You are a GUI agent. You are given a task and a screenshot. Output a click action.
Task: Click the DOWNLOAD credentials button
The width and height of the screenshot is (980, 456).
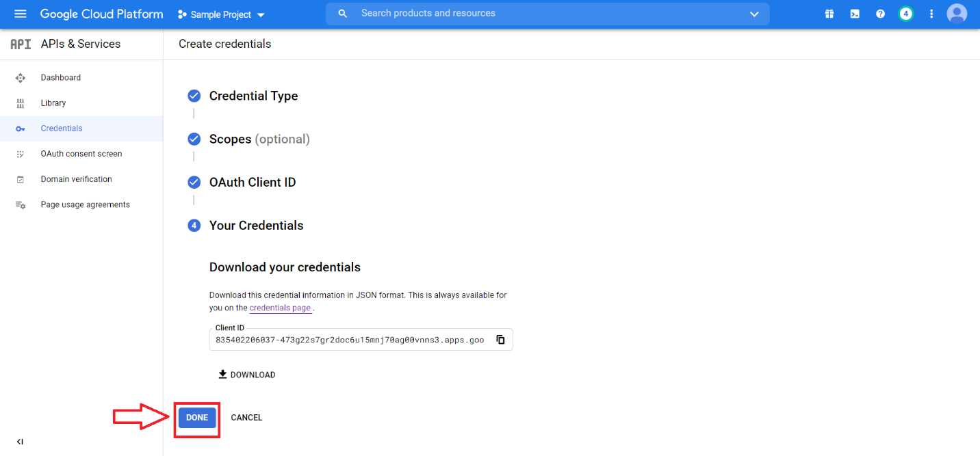click(x=246, y=375)
